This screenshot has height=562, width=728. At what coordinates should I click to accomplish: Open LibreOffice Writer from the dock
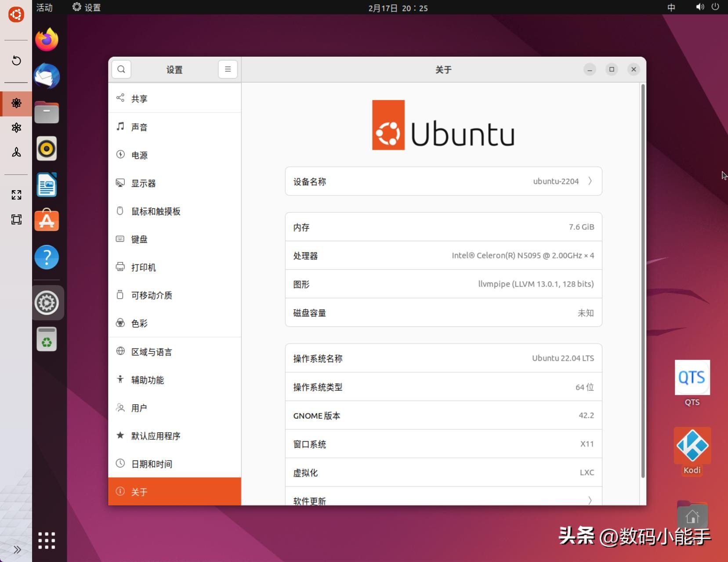(x=47, y=185)
